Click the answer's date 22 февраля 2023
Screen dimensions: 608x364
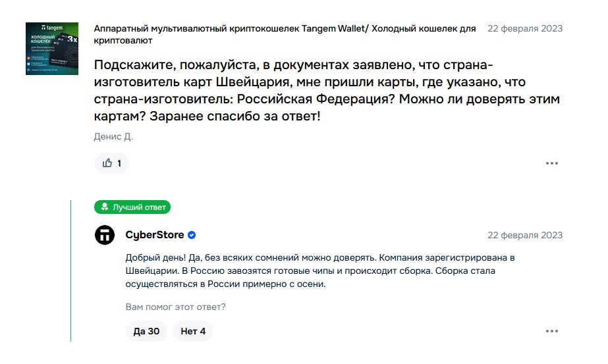(524, 235)
